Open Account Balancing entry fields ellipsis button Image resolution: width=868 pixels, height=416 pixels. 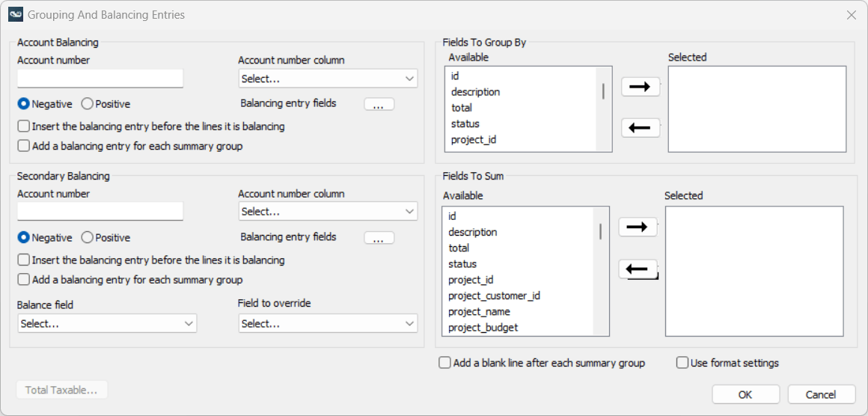pos(379,105)
